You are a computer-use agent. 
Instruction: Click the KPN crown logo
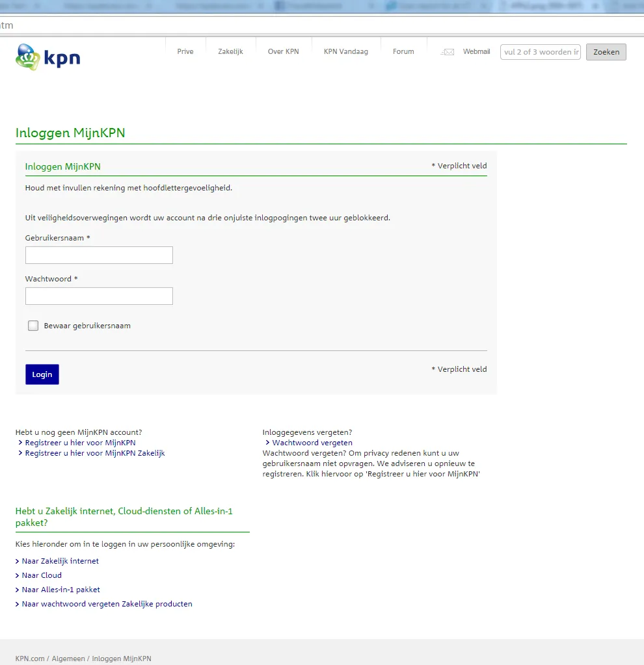point(47,57)
